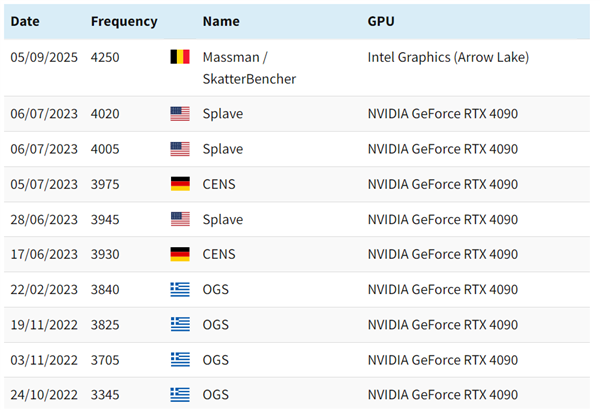This screenshot has width=600, height=410.
Task: Click the Greek flag in the 3345 row
Action: point(180,395)
